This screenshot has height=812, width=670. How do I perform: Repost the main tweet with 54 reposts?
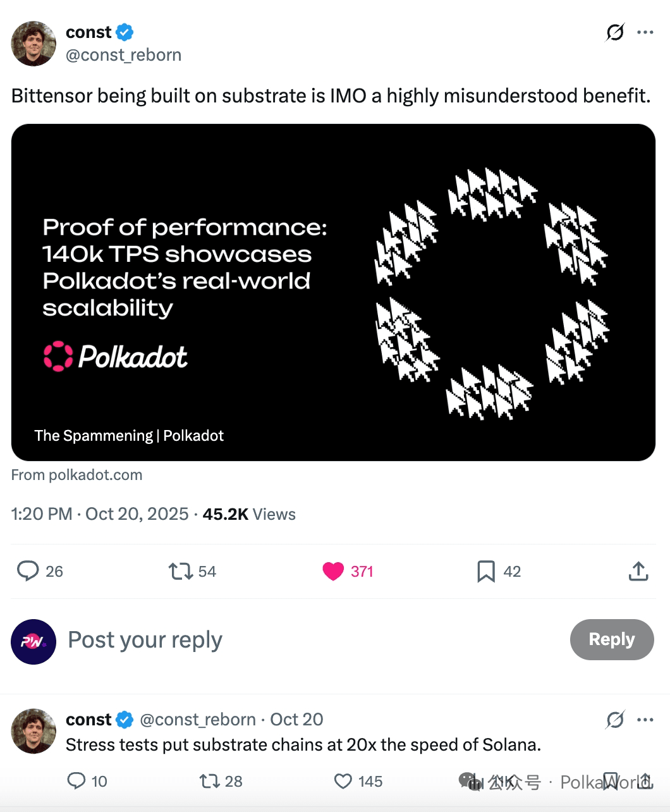pyautogui.click(x=181, y=571)
